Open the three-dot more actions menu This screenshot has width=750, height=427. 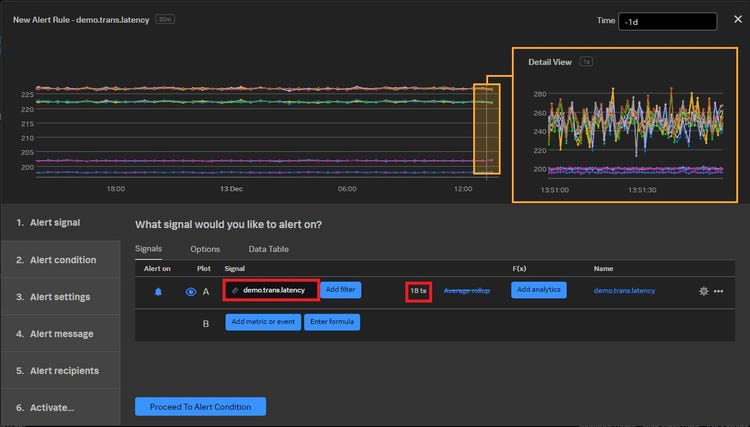(x=719, y=291)
